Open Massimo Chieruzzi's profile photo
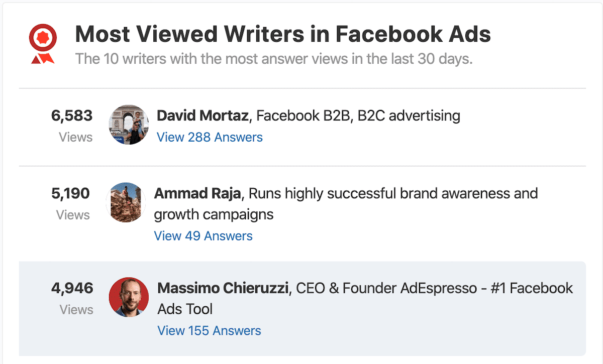Screen dimensions: 603x364 tap(129, 297)
